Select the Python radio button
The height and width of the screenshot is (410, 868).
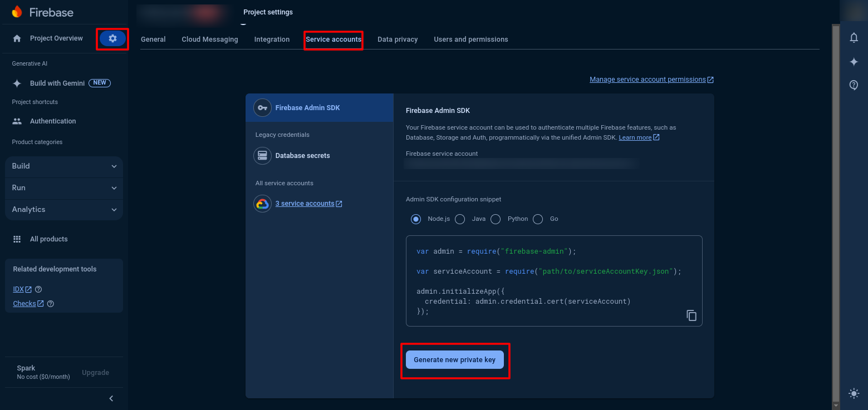click(496, 219)
